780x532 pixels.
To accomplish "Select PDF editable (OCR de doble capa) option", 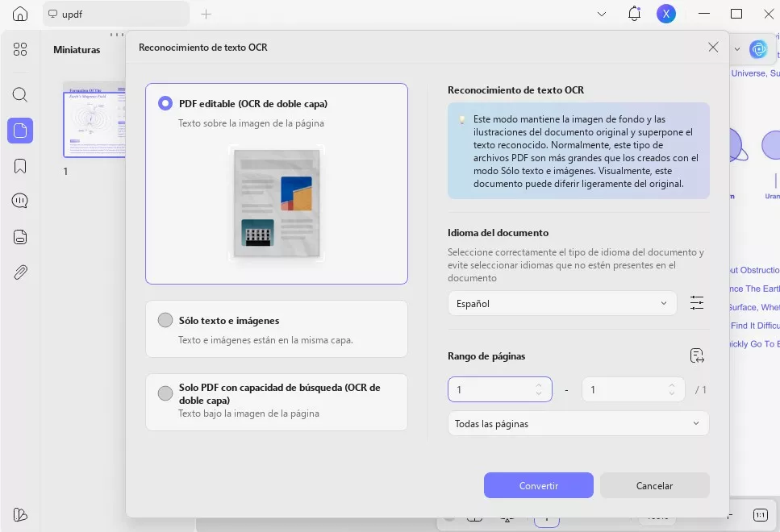I will pos(276,184).
